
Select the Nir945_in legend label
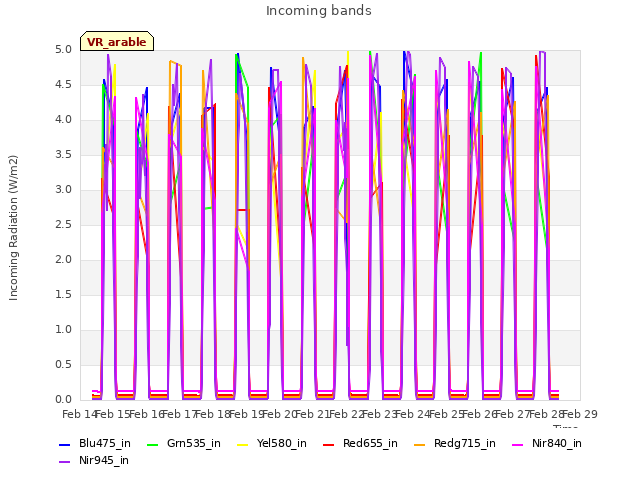click(x=104, y=461)
